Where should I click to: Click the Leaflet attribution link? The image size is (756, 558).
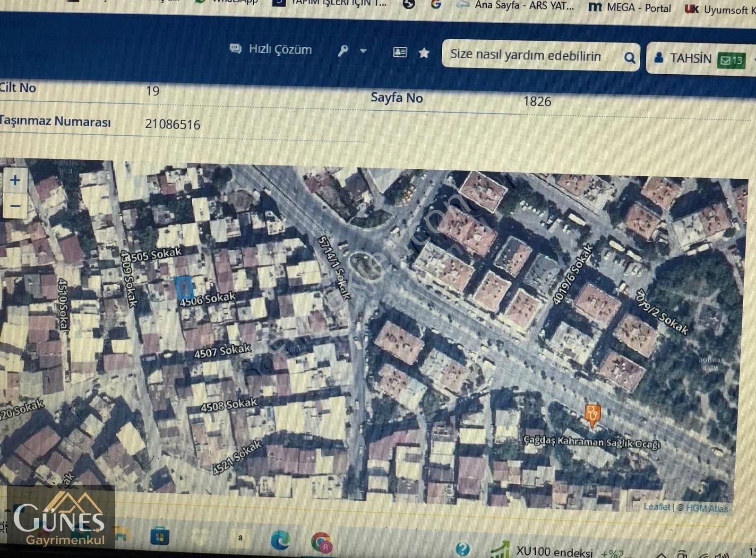point(656,506)
